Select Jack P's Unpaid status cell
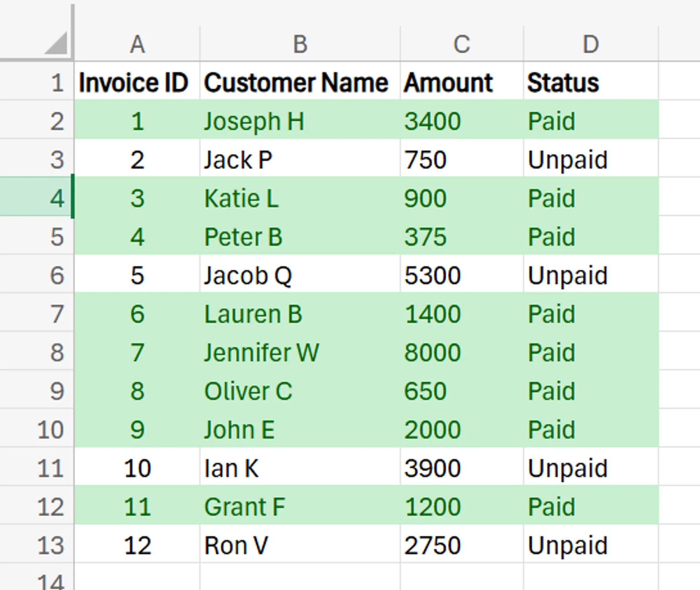The width and height of the screenshot is (700, 590). [x=591, y=158]
